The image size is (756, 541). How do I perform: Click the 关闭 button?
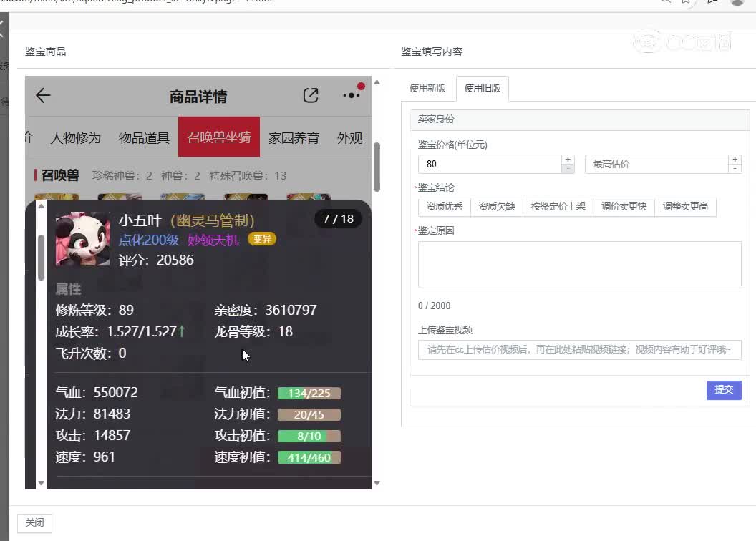(x=34, y=522)
